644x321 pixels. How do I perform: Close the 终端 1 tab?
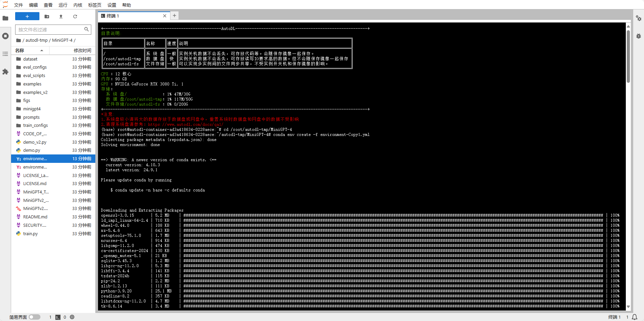pos(165,16)
